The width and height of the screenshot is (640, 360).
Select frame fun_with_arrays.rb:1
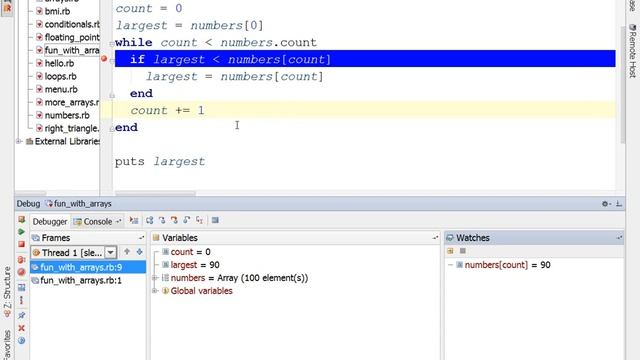(x=88, y=280)
